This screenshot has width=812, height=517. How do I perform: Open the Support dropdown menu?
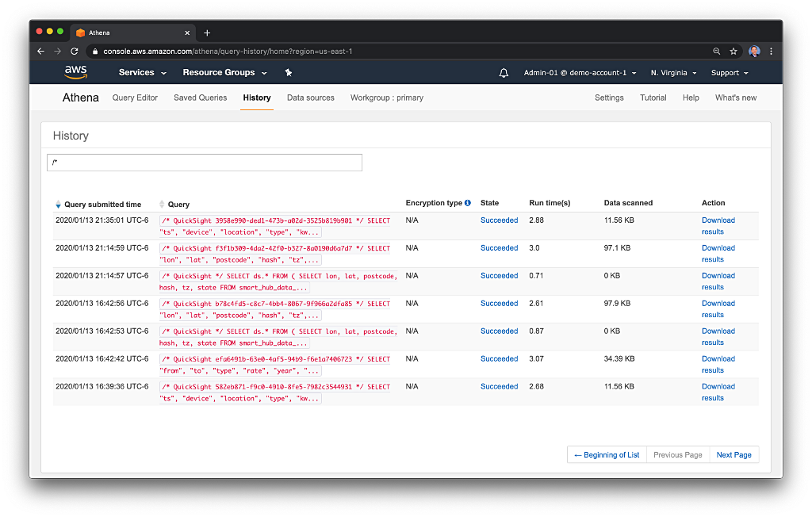point(730,73)
